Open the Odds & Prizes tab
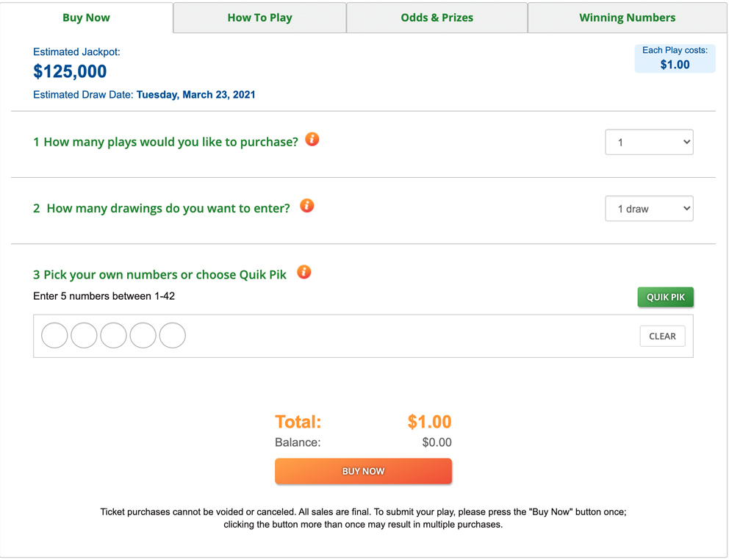This screenshot has width=729, height=560. (x=437, y=17)
